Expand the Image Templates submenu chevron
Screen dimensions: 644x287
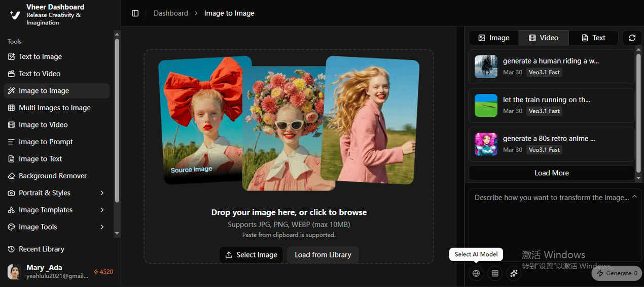[x=102, y=210]
